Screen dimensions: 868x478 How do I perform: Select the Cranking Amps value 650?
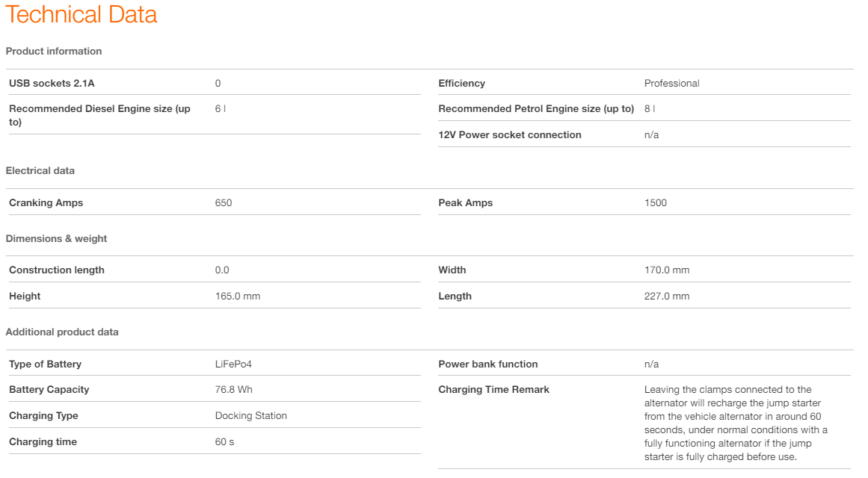tap(224, 203)
